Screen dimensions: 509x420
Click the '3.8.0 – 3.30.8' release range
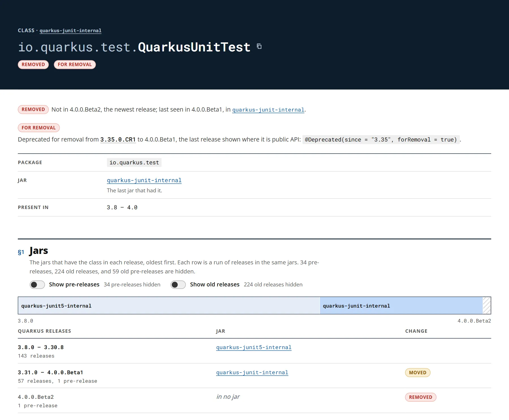point(41,347)
